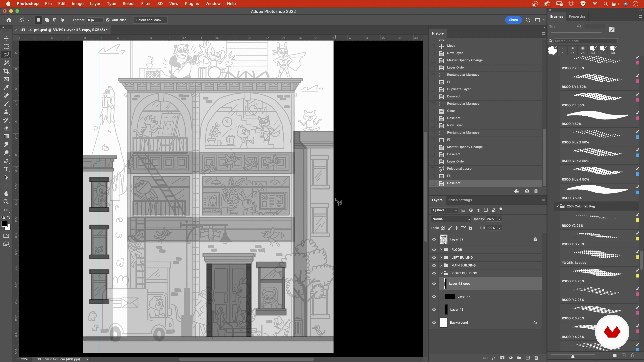The image size is (644, 362).
Task: Select the Frame tool
Action: (6, 79)
